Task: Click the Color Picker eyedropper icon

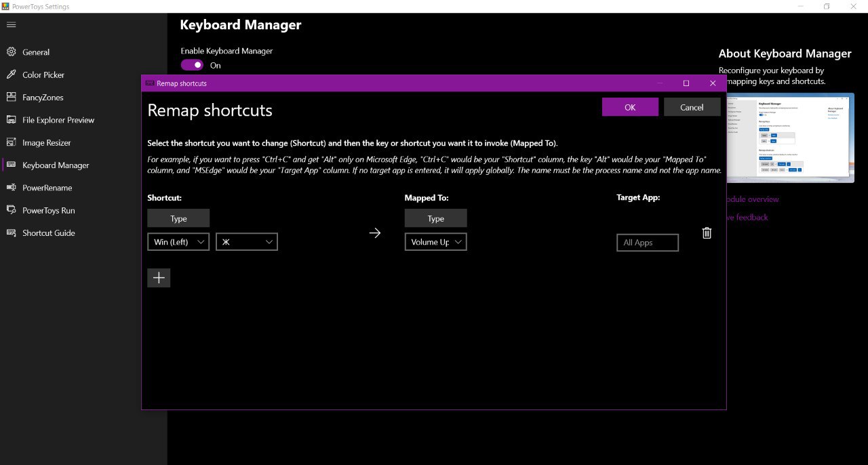Action: tap(11, 75)
